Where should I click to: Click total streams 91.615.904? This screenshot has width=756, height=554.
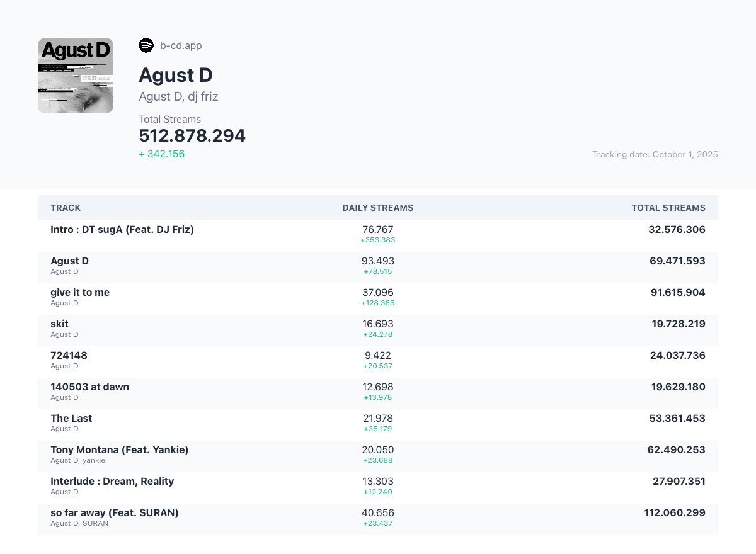tap(678, 293)
